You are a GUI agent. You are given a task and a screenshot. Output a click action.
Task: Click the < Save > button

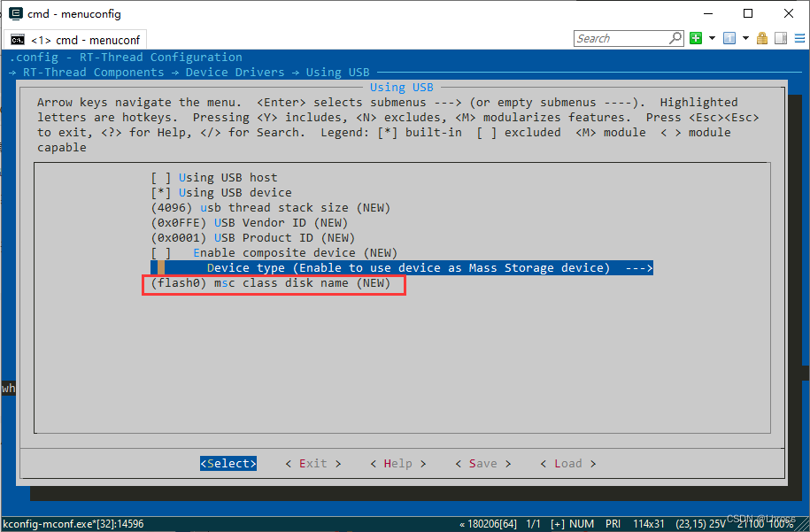point(483,463)
